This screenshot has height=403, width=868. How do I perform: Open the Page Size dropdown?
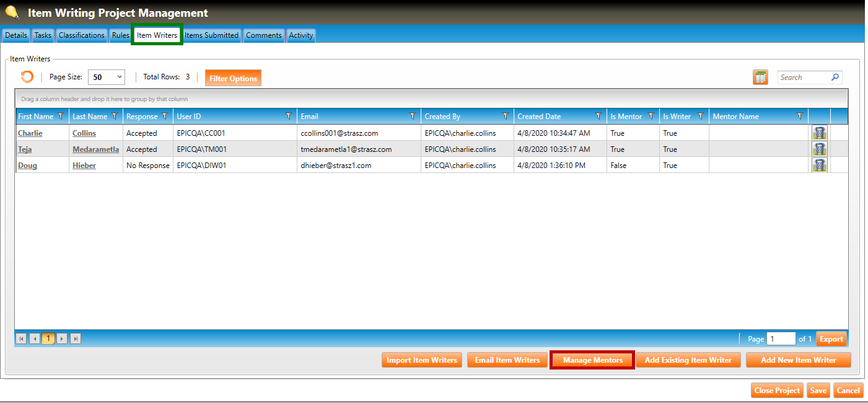pos(107,77)
